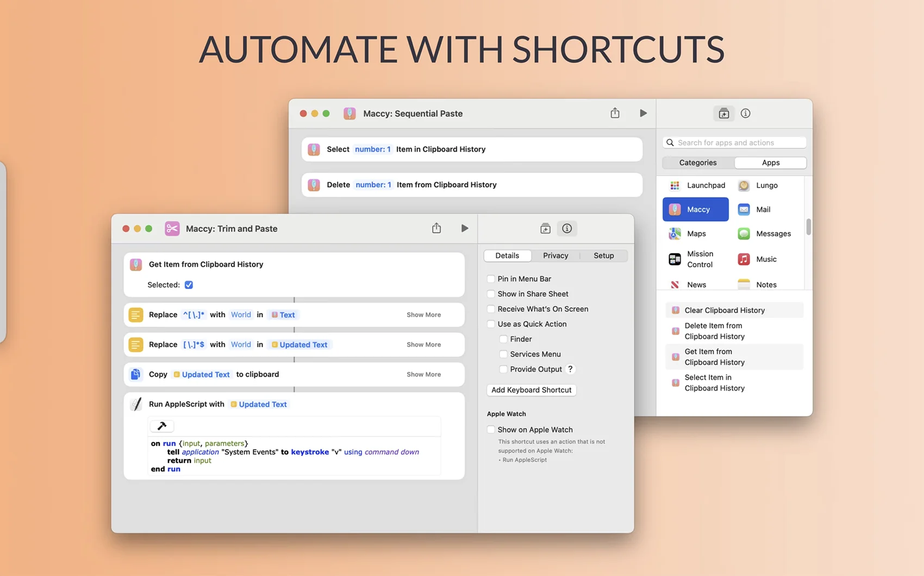The width and height of the screenshot is (924, 576).
Task: Enable Pin in Menu Bar checkbox
Action: click(x=491, y=279)
